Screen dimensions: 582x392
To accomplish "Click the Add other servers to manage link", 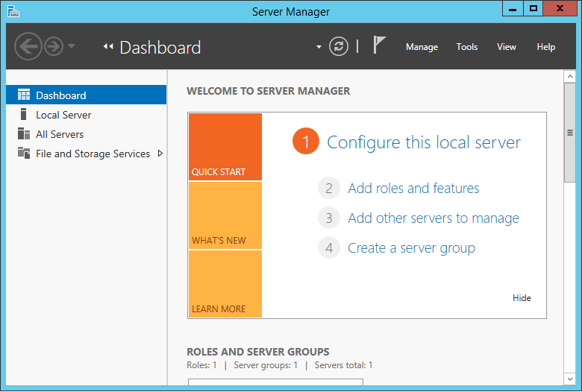I will (x=433, y=218).
